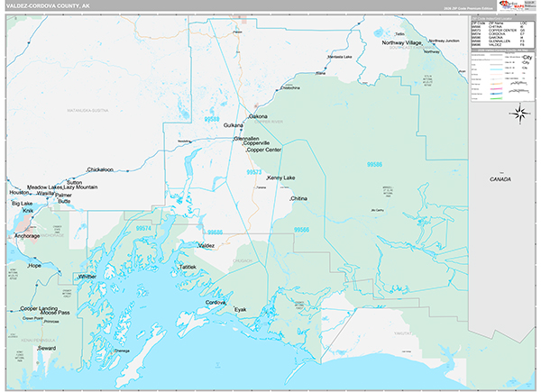The image size is (541, 392).
Task: Click the Tetlin label
Action: [399, 34]
